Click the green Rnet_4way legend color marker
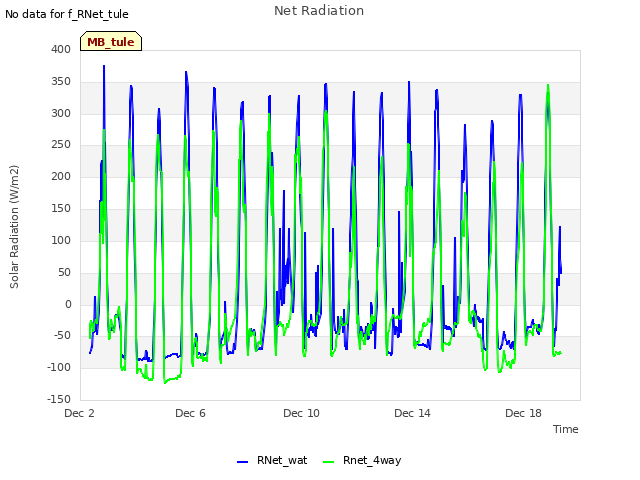The image size is (640, 480). [329, 462]
